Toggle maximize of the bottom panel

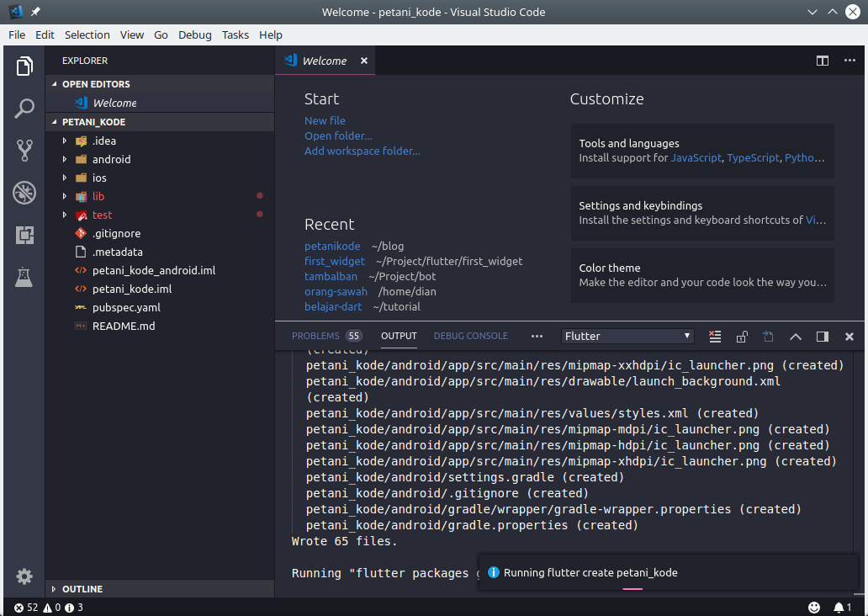pos(822,336)
